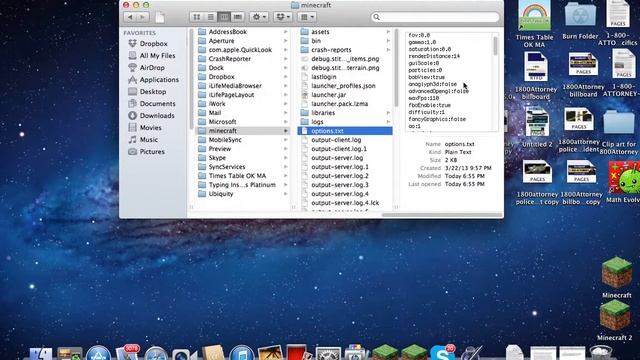
Task: Switch Finder to Cover Flow view
Action: (x=238, y=17)
